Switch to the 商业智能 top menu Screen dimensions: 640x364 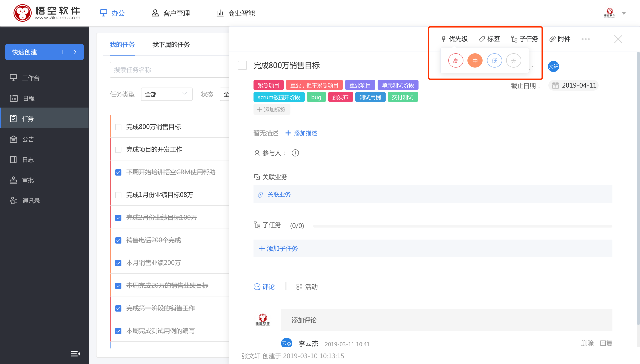pyautogui.click(x=235, y=13)
